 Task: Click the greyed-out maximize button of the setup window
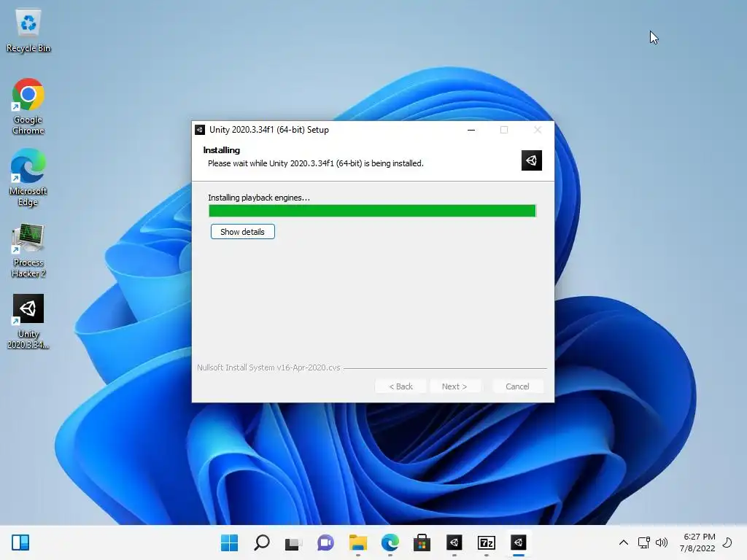(504, 130)
